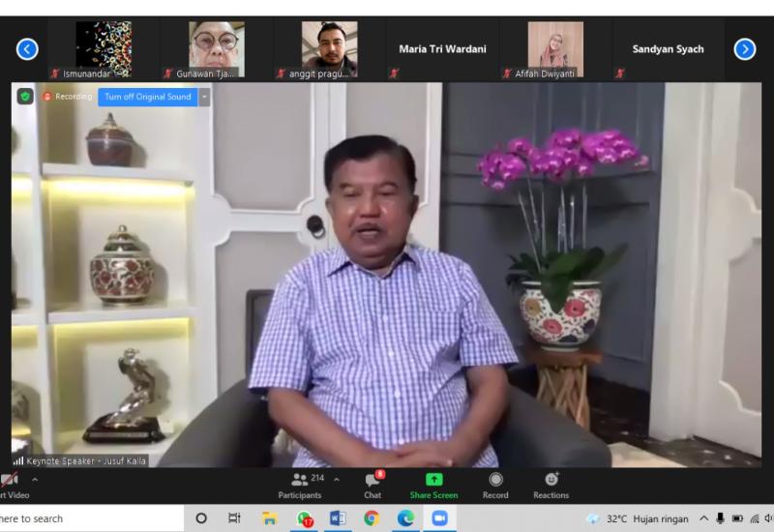
Task: Click microphone tray icon
Action: [720, 518]
